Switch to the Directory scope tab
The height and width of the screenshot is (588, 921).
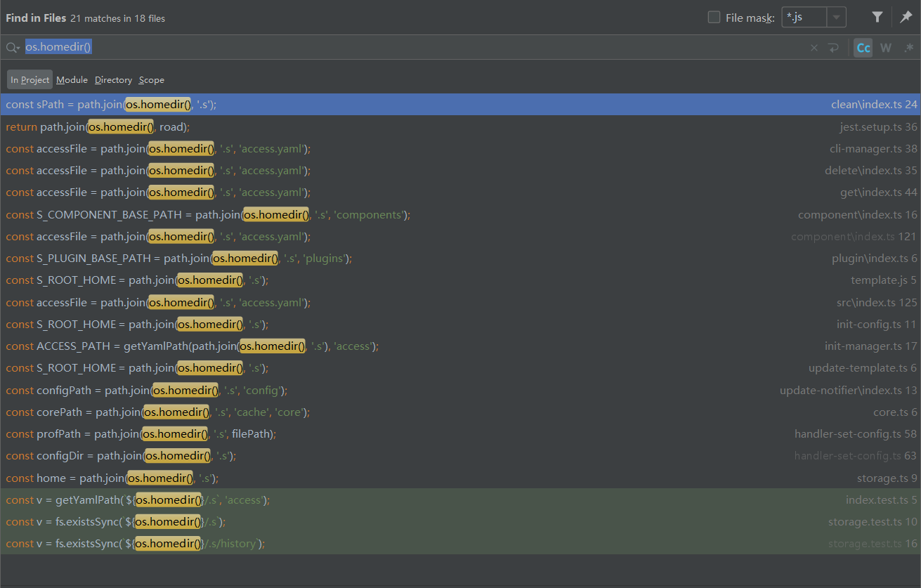click(113, 79)
